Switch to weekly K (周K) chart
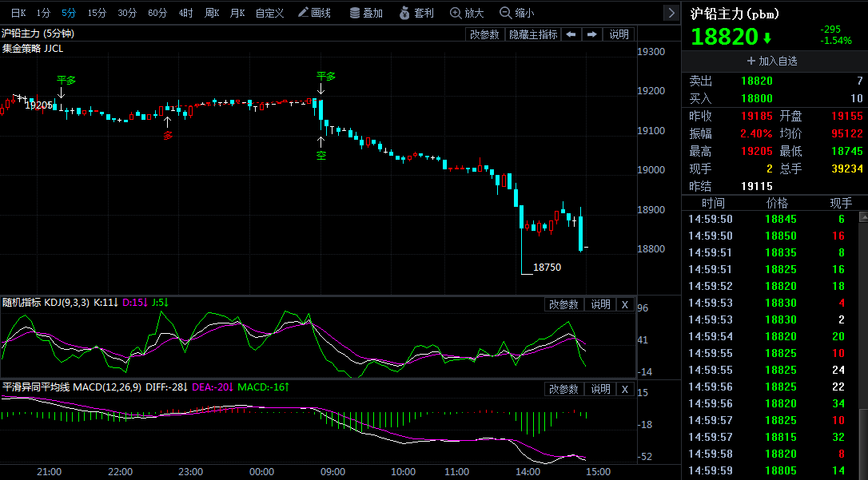The height and width of the screenshot is (480, 868). 212,13
